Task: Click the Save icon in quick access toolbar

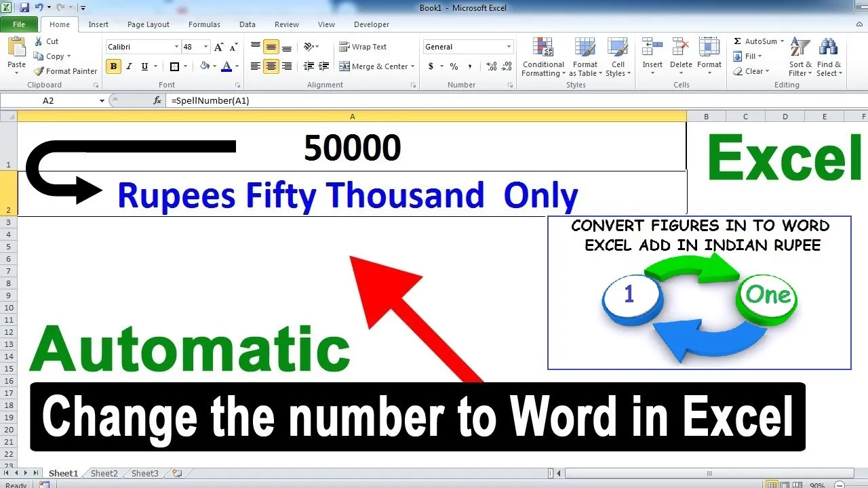Action: click(24, 8)
